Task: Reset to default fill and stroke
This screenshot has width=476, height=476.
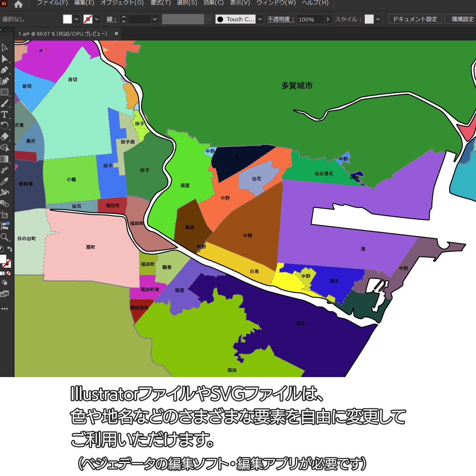Action: [x=1, y=249]
